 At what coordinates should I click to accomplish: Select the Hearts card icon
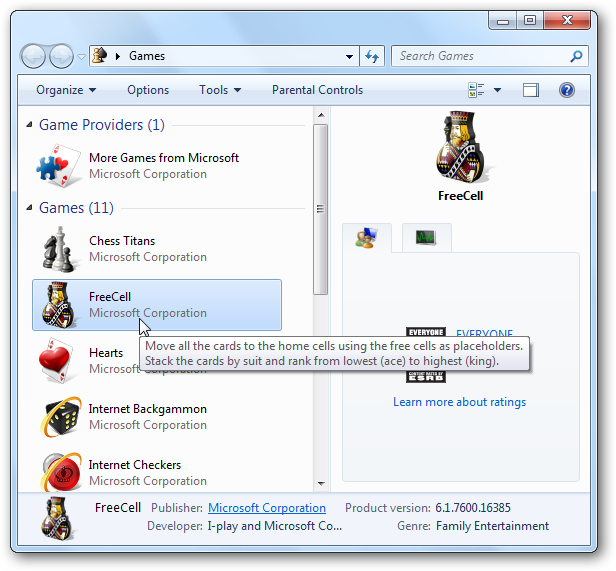(x=55, y=361)
